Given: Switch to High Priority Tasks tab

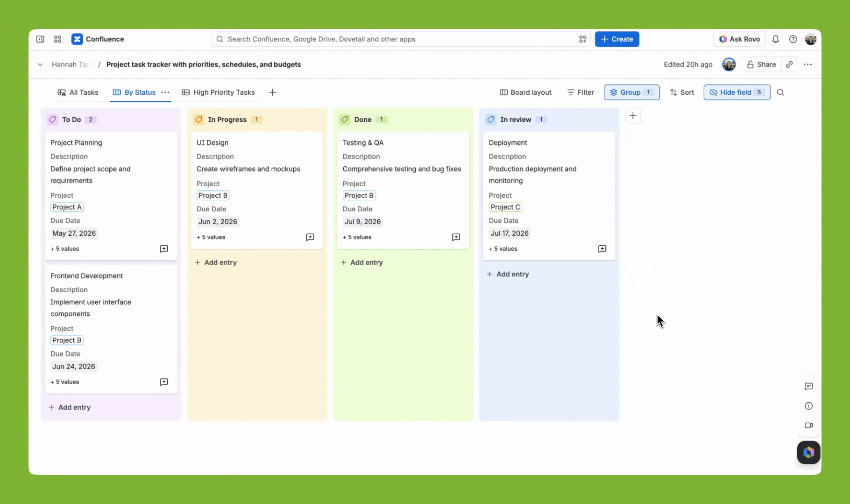Looking at the screenshot, I should pyautogui.click(x=218, y=92).
